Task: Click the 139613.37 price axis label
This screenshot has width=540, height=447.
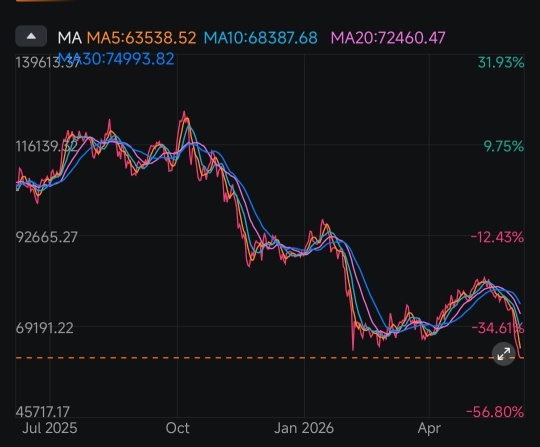Action: coord(48,63)
